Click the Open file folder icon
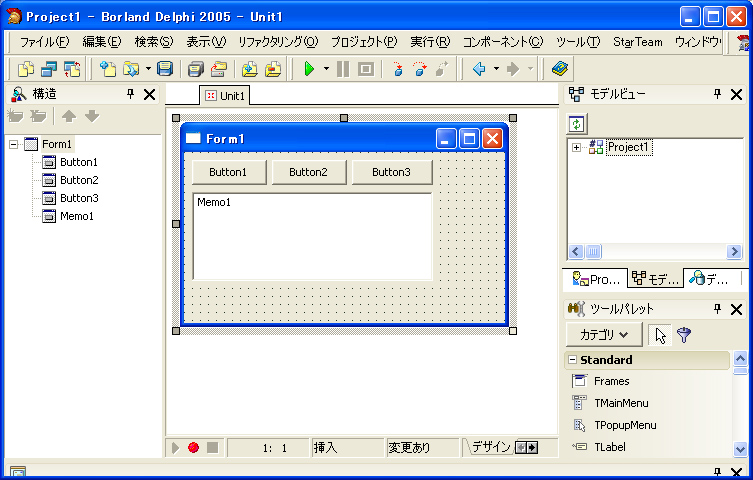753x480 pixels. (131, 69)
